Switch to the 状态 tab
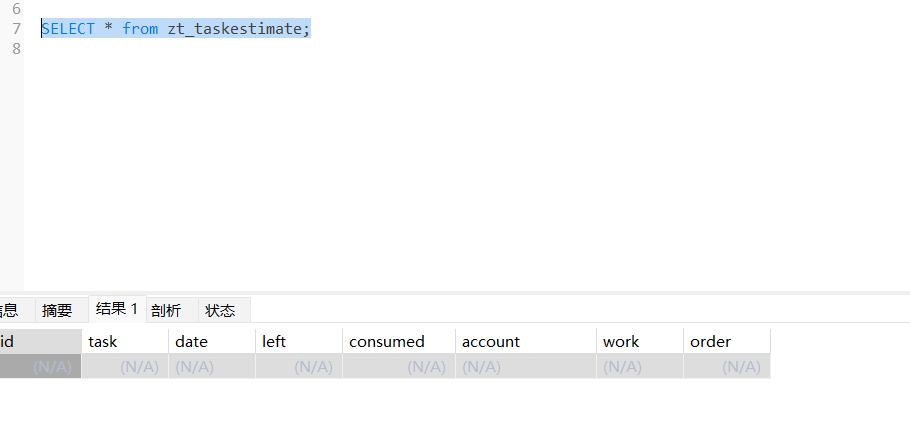This screenshot has height=429, width=910. coord(220,310)
